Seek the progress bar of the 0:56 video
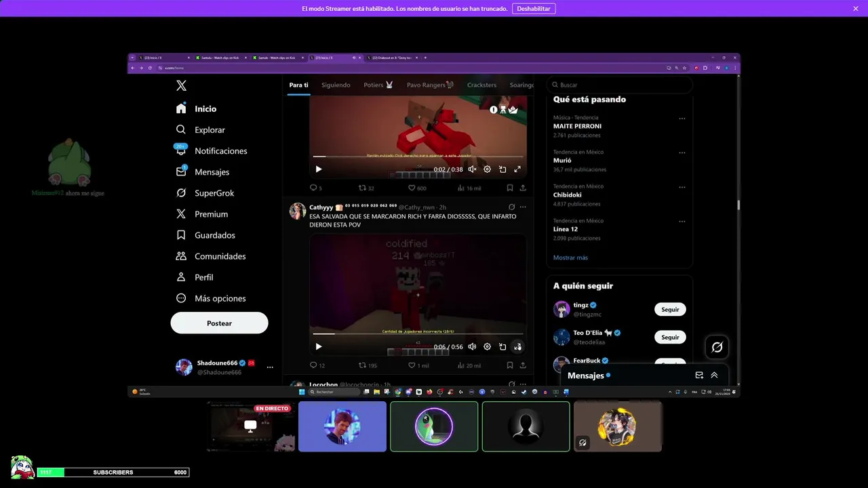The width and height of the screenshot is (868, 488). [x=418, y=333]
